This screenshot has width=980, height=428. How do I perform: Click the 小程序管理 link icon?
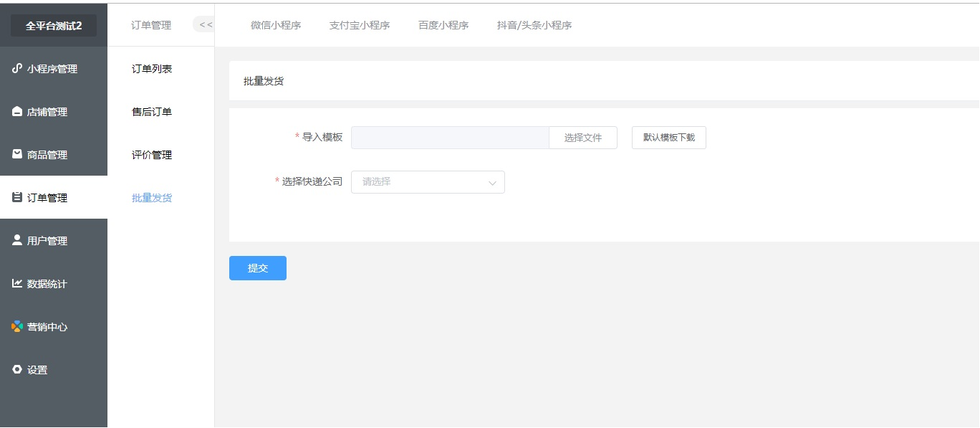coord(17,69)
